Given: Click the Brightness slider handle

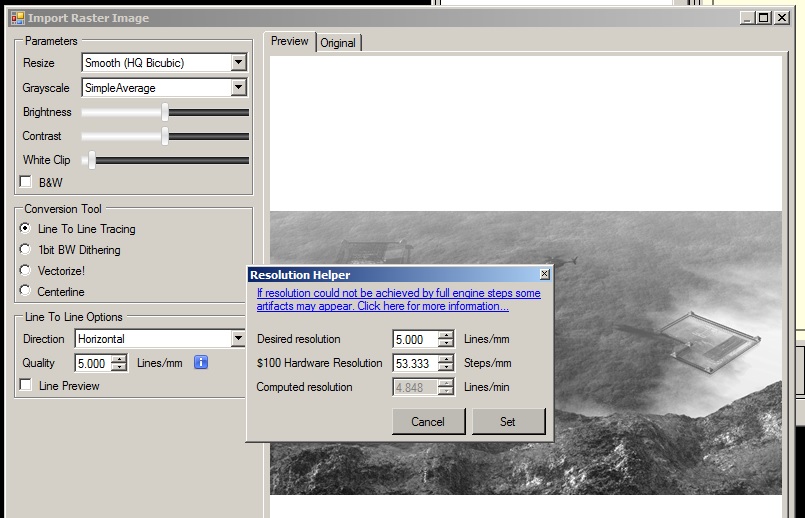Looking at the screenshot, I should pyautogui.click(x=165, y=112).
